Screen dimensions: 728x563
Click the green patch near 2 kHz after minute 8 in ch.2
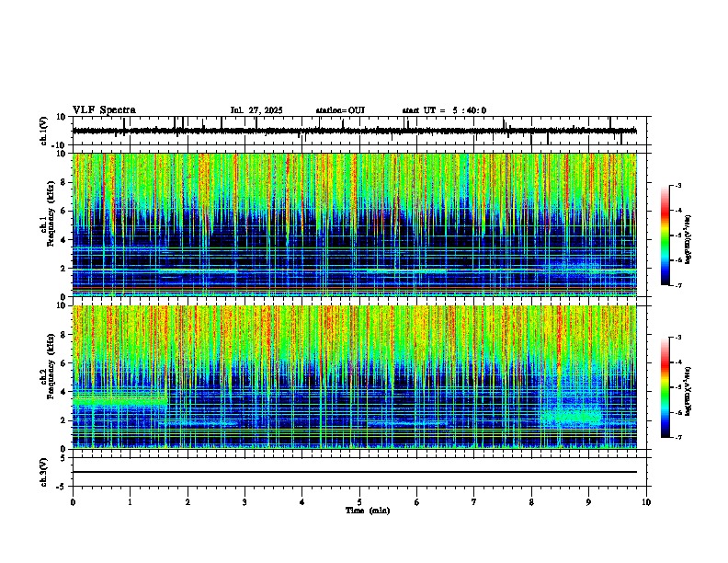pos(571,416)
